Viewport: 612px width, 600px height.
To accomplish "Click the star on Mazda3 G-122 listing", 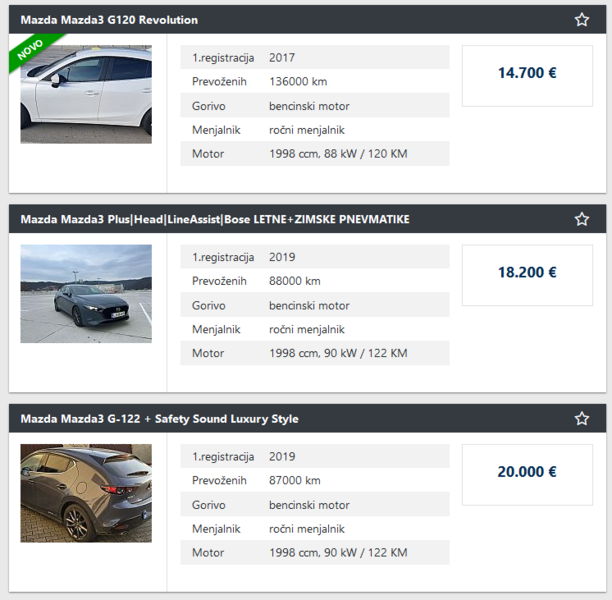I will 582,419.
